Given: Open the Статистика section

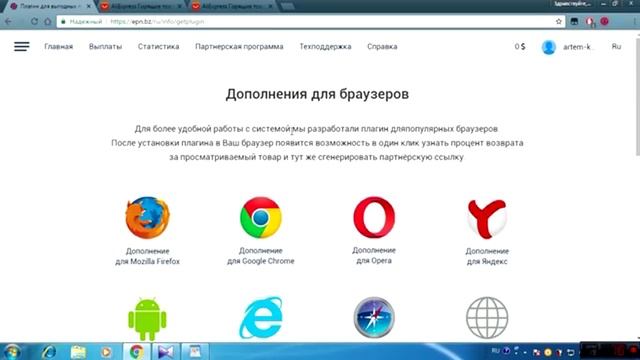Looking at the screenshot, I should tap(158, 47).
